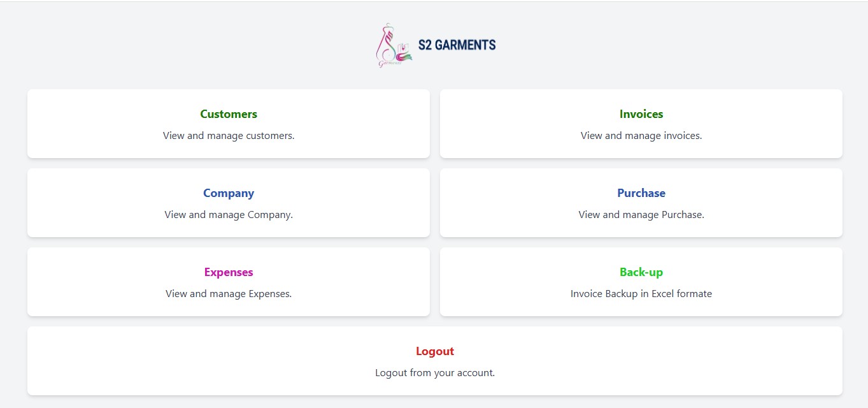This screenshot has width=868, height=408.
Task: Click the pink Expenses heading
Action: [228, 272]
